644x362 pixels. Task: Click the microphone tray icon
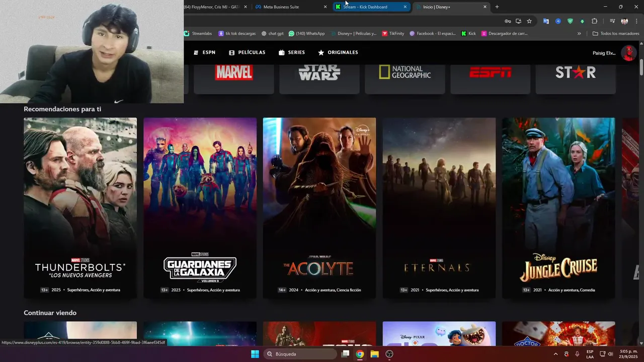tap(577, 354)
